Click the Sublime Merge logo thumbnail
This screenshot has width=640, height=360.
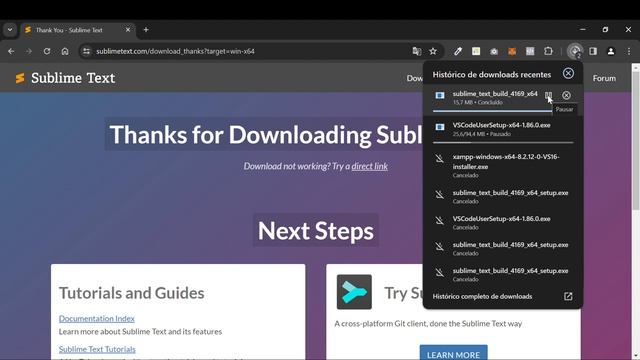point(354,292)
